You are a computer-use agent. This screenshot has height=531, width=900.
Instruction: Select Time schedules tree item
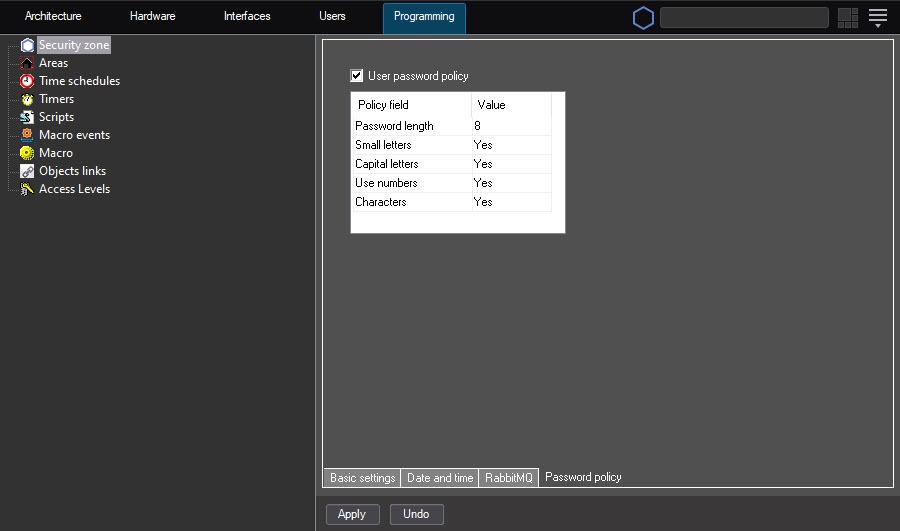click(x=79, y=81)
